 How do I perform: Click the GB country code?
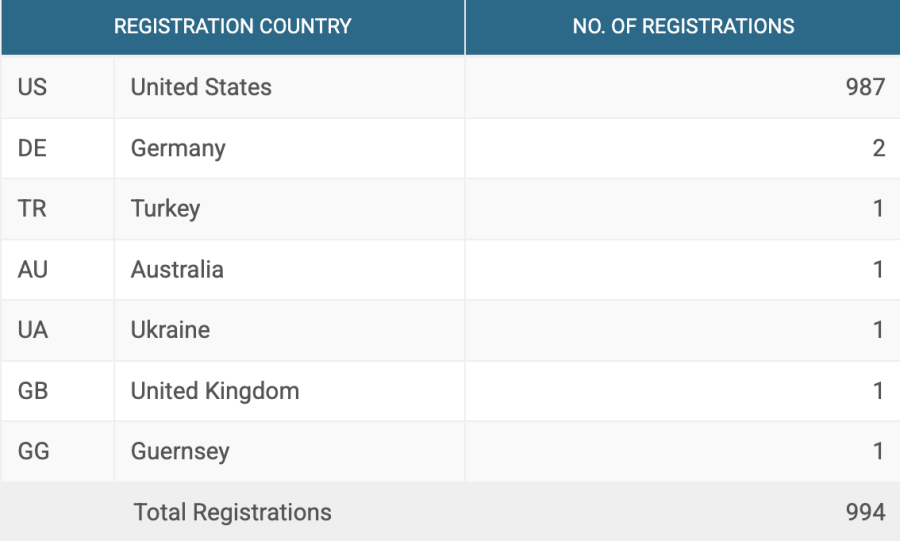[33, 391]
